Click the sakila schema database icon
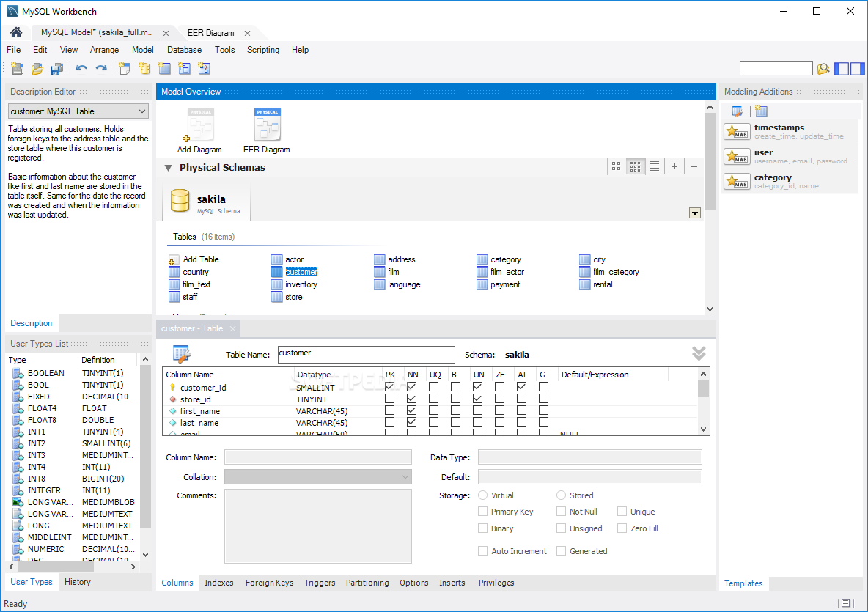This screenshot has height=612, width=868. 180,201
